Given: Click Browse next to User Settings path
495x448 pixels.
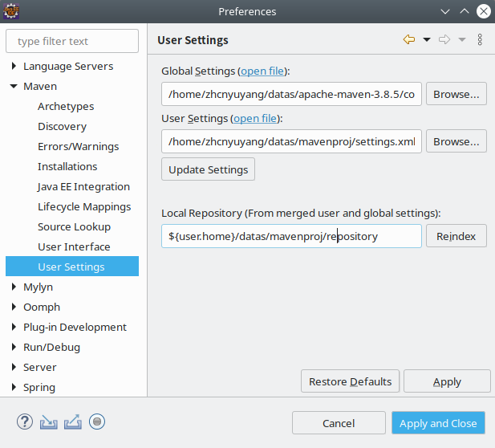Looking at the screenshot, I should (456, 141).
